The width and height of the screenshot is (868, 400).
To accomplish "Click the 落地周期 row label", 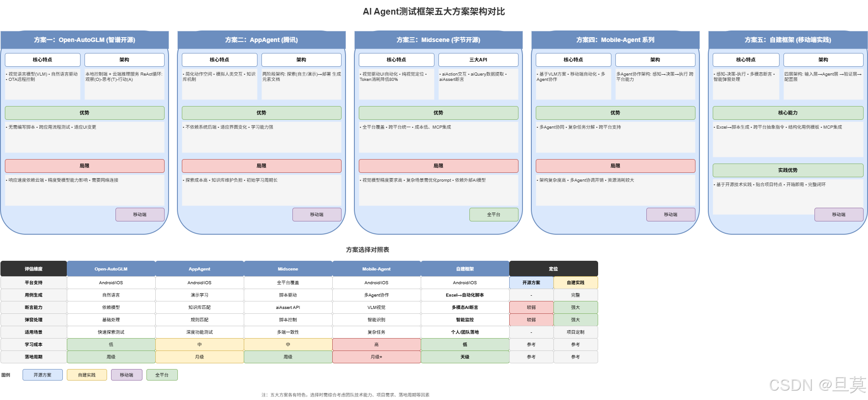I will (34, 357).
